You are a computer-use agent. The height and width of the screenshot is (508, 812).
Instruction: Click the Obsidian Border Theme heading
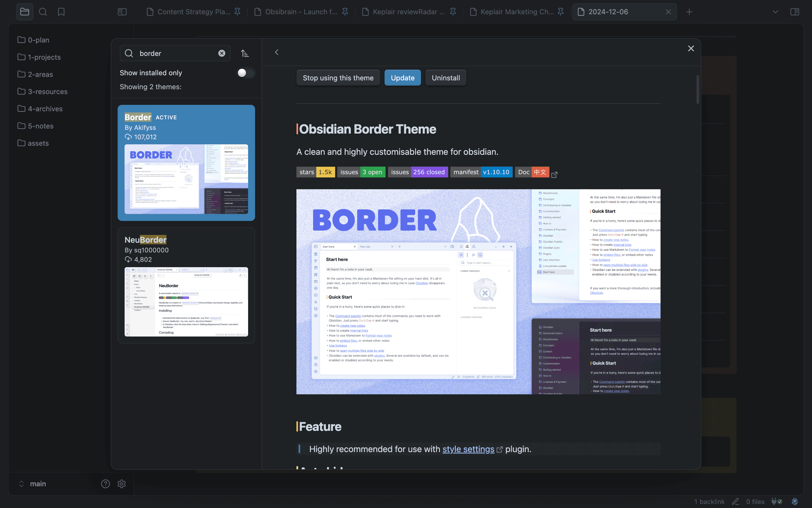[368, 129]
